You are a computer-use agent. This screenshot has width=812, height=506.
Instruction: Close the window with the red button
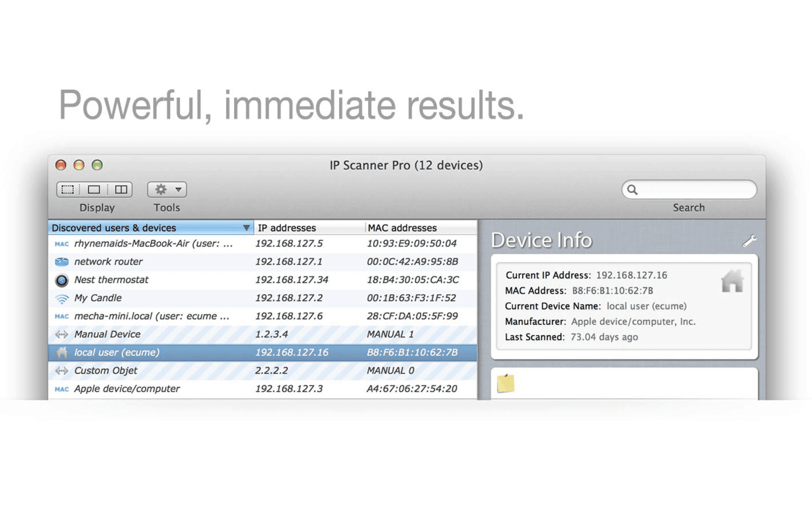pyautogui.click(x=61, y=165)
